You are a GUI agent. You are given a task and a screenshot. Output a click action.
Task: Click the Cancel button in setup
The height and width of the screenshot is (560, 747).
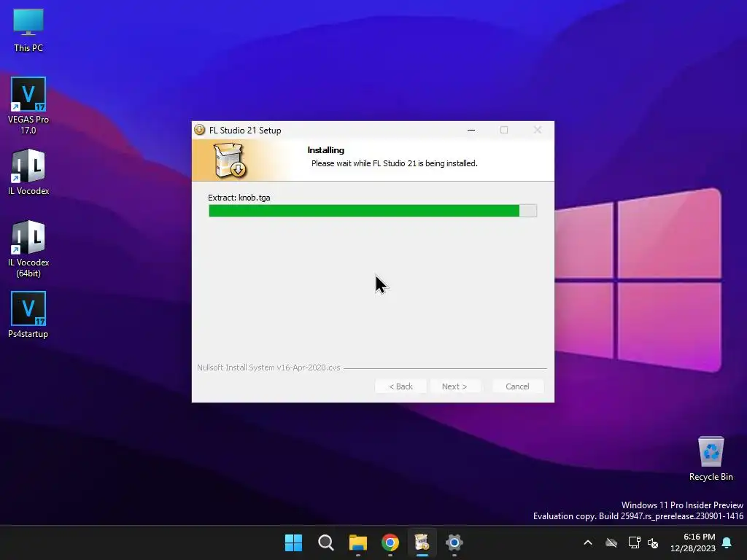517,386
